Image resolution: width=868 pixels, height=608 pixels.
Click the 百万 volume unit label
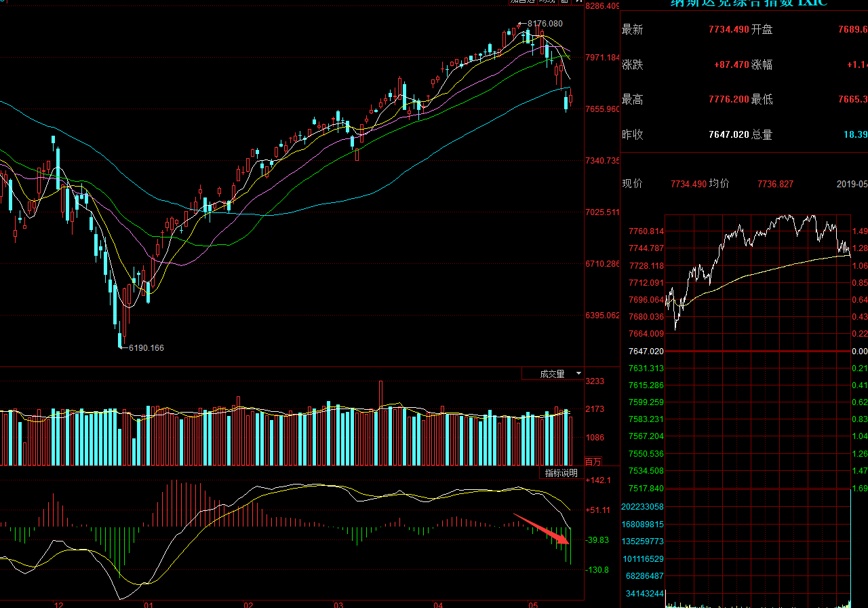tap(593, 461)
